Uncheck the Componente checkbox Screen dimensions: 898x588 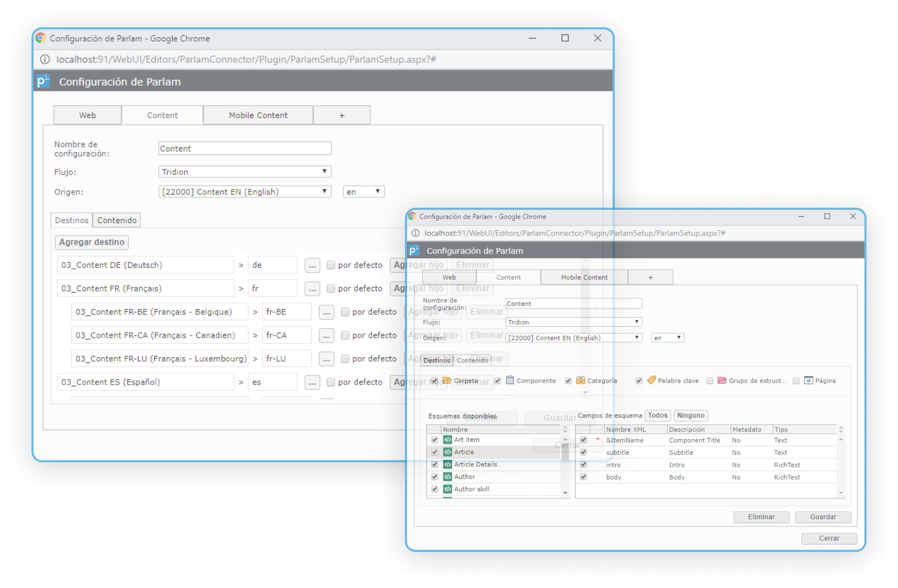coord(497,380)
